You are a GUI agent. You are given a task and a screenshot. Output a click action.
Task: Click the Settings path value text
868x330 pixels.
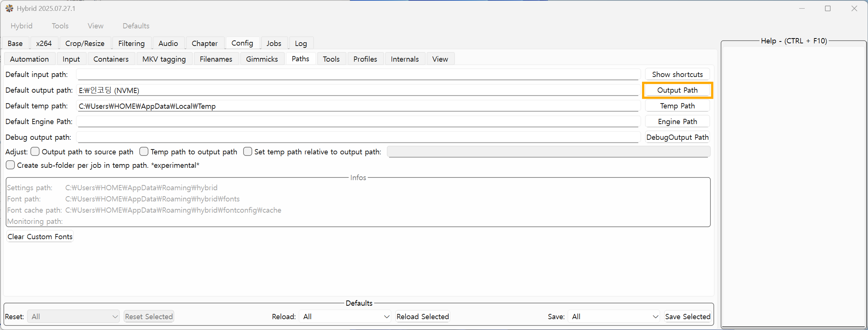click(141, 188)
